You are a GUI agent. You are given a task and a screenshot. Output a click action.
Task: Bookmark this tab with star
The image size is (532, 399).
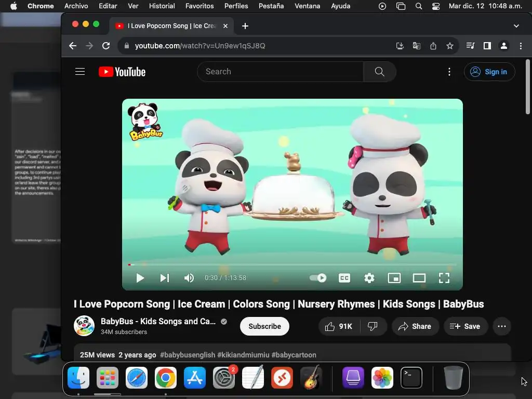coord(449,46)
